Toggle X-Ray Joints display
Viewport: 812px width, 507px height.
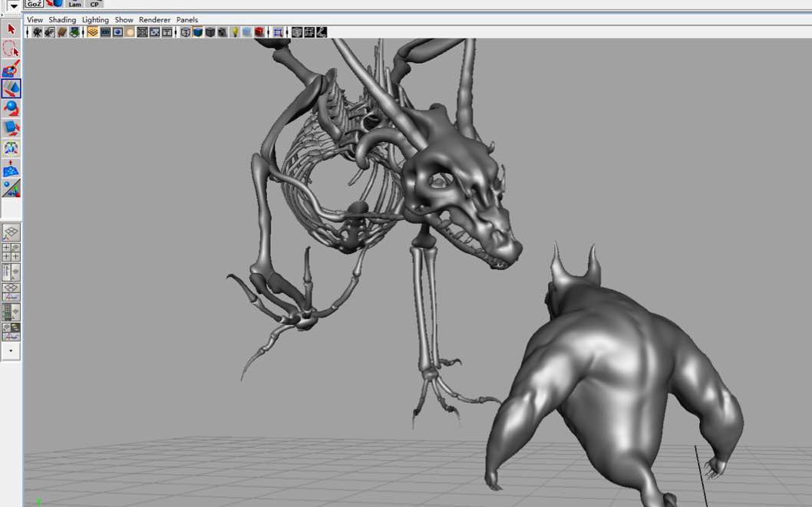322,32
